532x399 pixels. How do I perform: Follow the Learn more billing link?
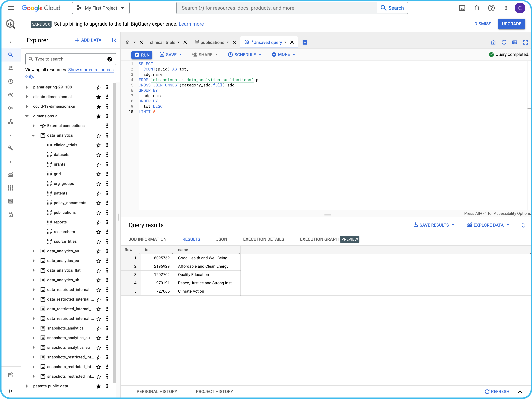point(191,24)
